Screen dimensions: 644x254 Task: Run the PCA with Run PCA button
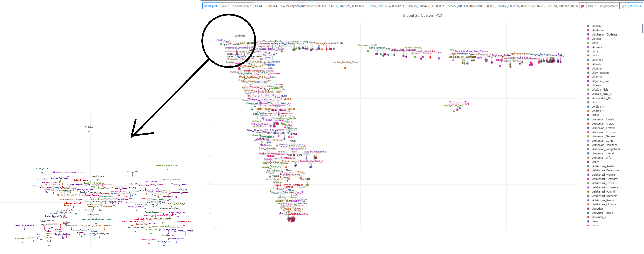[x=635, y=6]
